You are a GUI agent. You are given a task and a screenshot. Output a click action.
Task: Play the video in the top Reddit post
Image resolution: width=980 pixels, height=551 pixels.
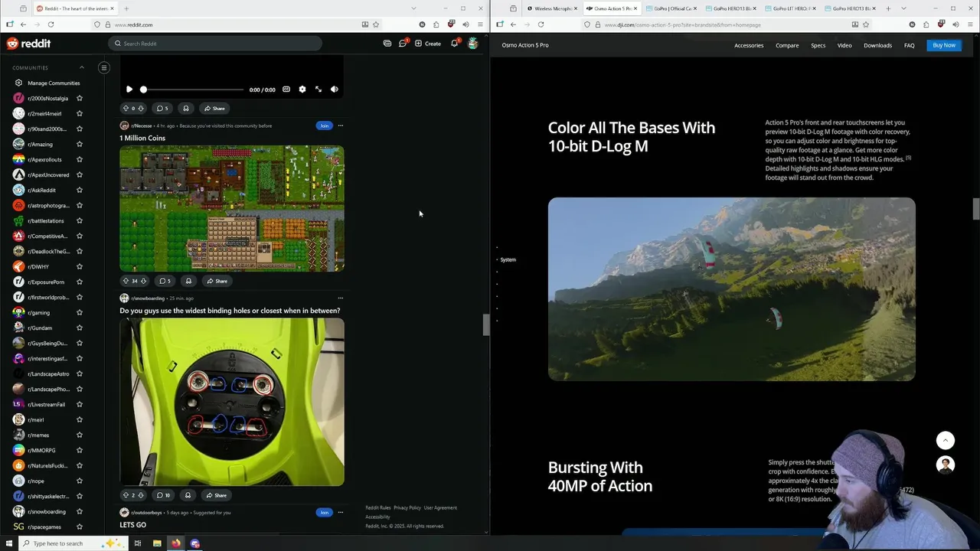coord(129,90)
